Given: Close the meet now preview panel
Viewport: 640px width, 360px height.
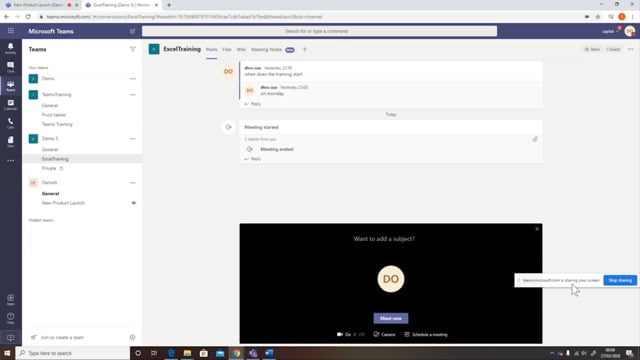Looking at the screenshot, I should tap(537, 229).
